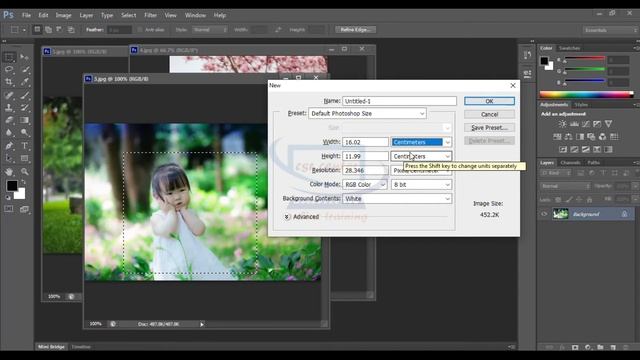Screen dimensions: 640x360
Task: Switch to the Paths tab
Action: tap(594, 162)
